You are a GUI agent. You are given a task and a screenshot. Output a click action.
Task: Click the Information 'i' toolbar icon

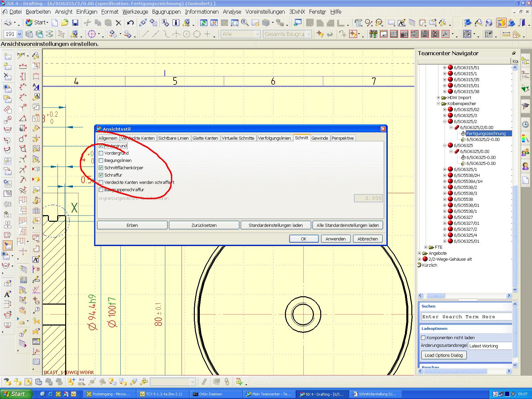176,23
